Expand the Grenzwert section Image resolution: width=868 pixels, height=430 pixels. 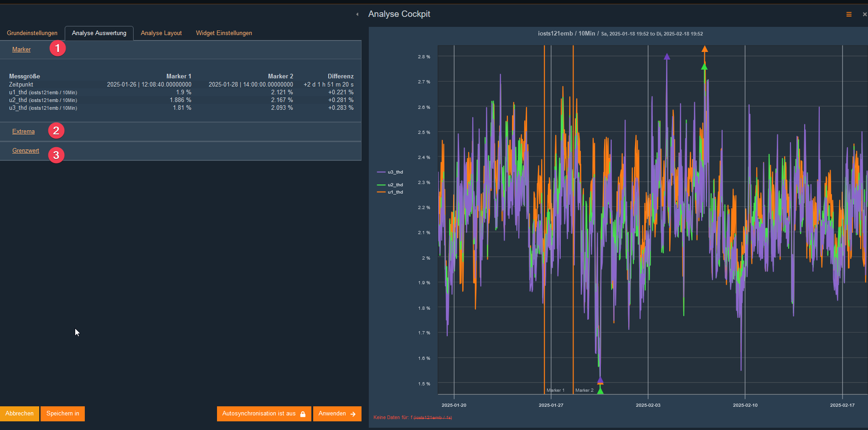26,151
